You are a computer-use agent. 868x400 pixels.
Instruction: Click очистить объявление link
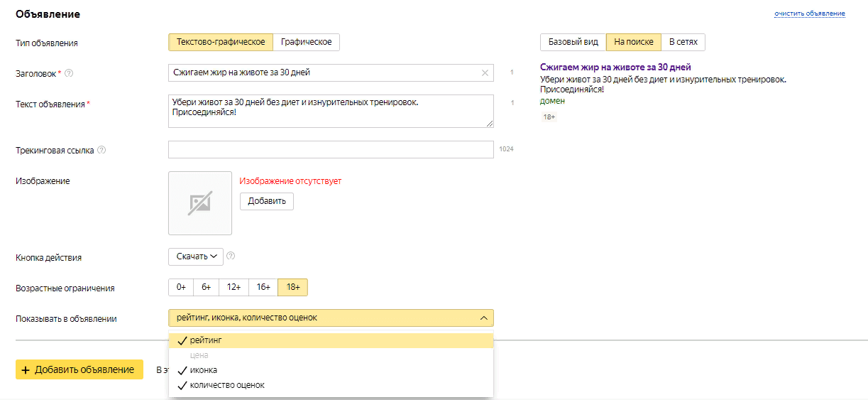809,13
